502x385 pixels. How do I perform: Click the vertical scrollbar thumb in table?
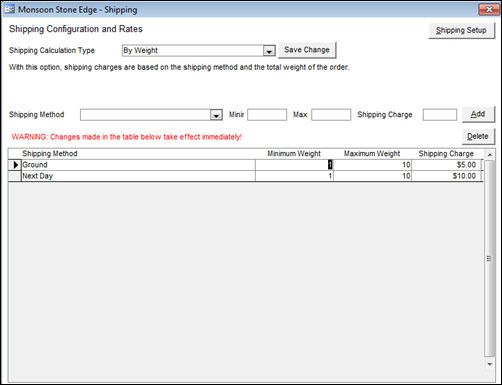click(489, 259)
